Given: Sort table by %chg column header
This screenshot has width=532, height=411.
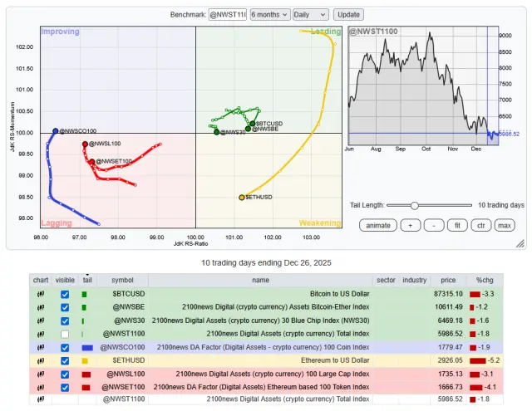Looking at the screenshot, I should pyautogui.click(x=485, y=280).
